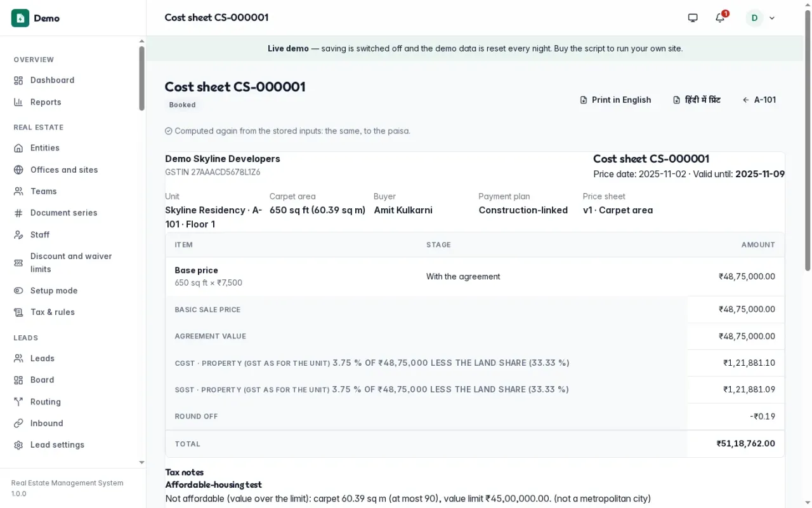Click the Discount and waiver limits icon

[18, 263]
